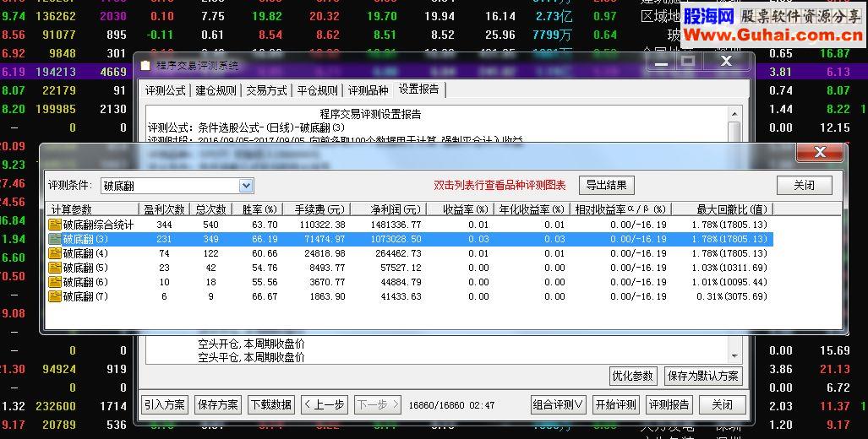Image resolution: width=868 pixels, height=439 pixels.
Task: Sort by 盈利次数 column header
Action: [165, 209]
